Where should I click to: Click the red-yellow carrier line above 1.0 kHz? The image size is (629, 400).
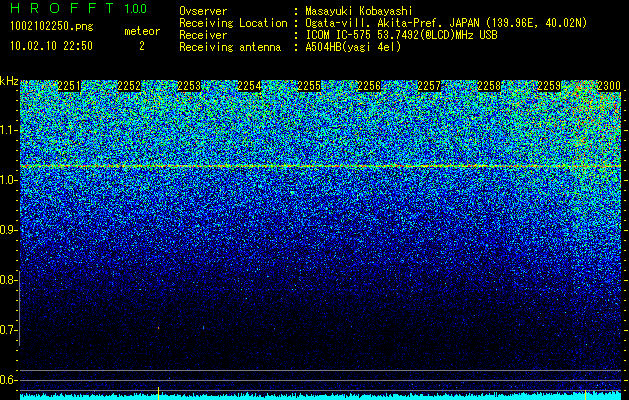[x=321, y=166]
